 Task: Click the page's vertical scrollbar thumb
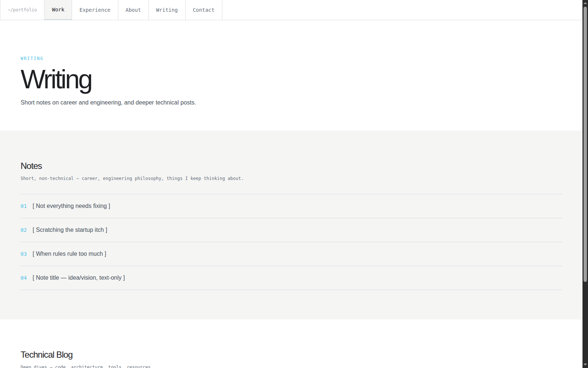click(585, 144)
